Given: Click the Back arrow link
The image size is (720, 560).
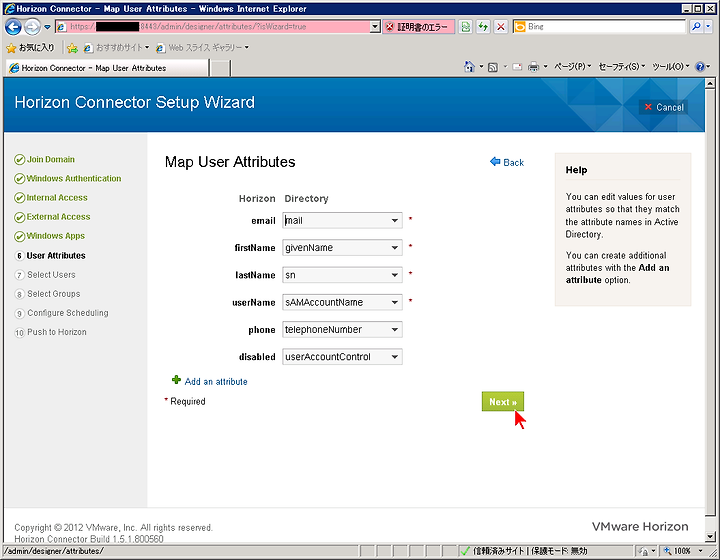Looking at the screenshot, I should tap(507, 162).
